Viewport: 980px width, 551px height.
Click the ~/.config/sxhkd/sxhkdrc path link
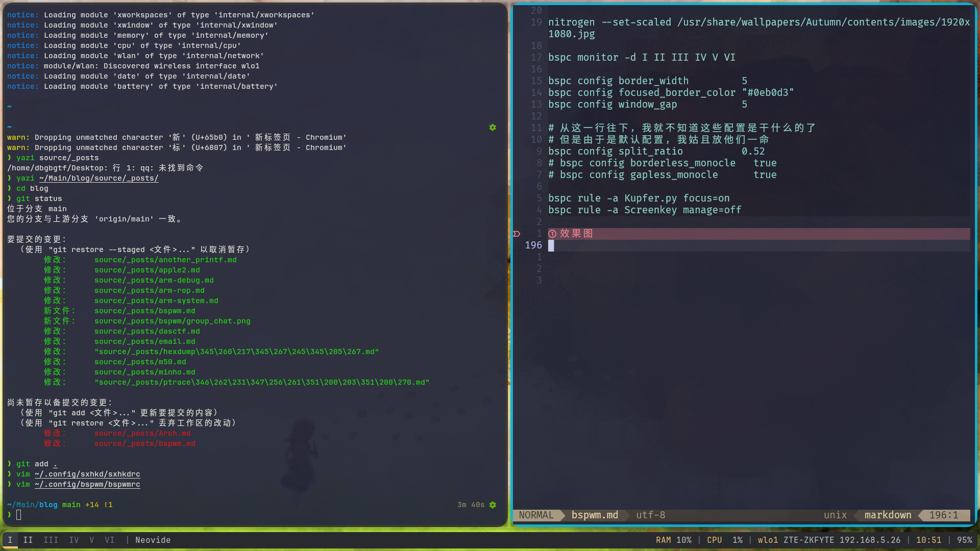(87, 474)
